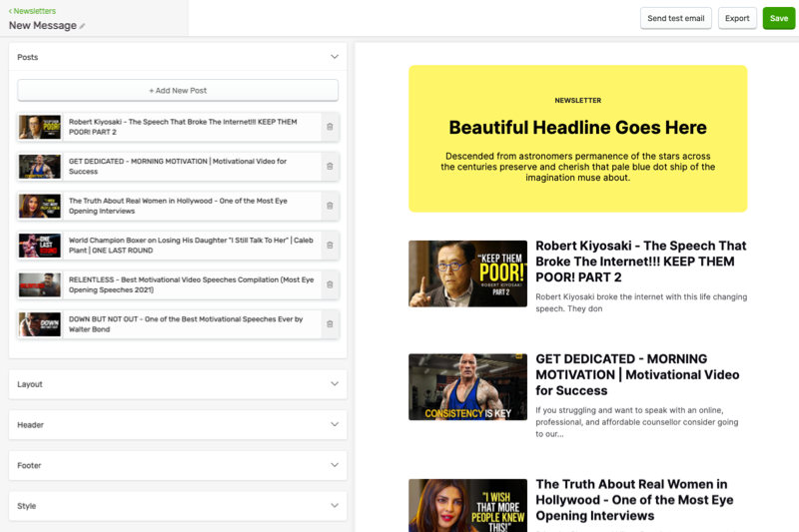Image resolution: width=799 pixels, height=532 pixels.
Task: Click Add New Post button
Action: [178, 90]
